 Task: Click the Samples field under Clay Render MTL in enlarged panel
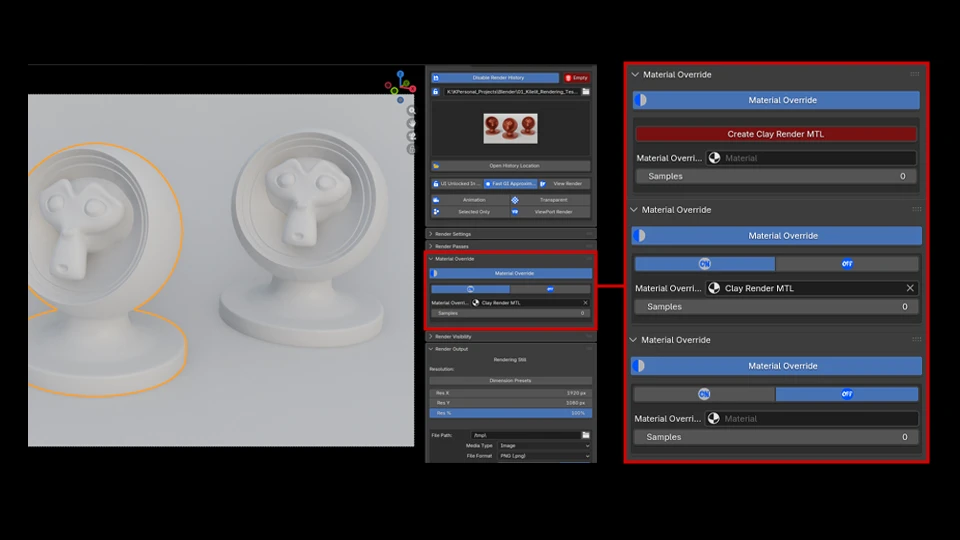[x=776, y=307]
